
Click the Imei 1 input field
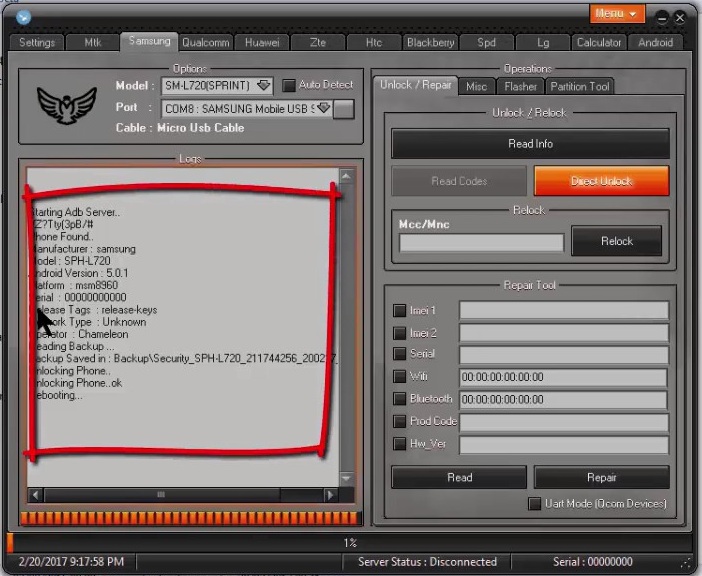[564, 310]
